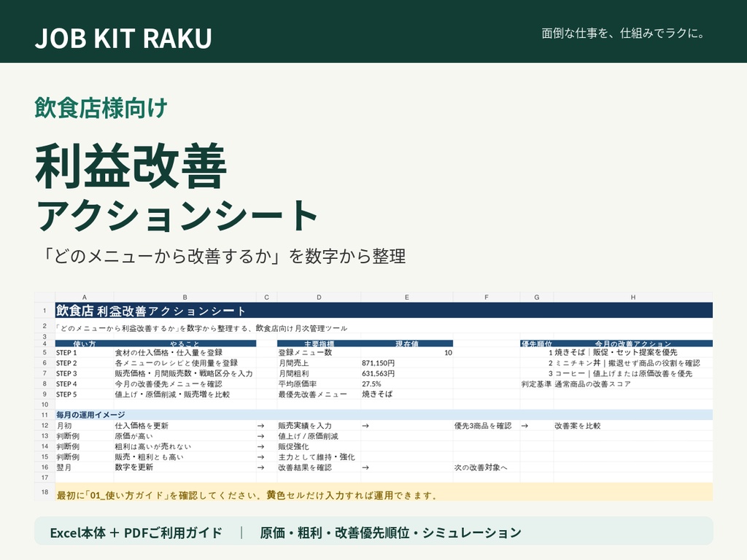This screenshot has height=560, width=747.
Task: Click cell 販売価格・月間販売数・戦略区分を入力
Action: tap(184, 373)
